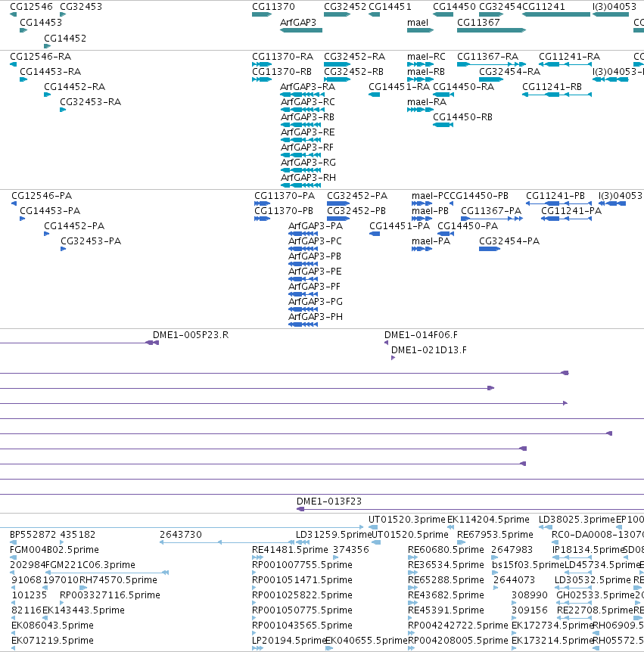Click the CG14453 gene label

pos(41,23)
